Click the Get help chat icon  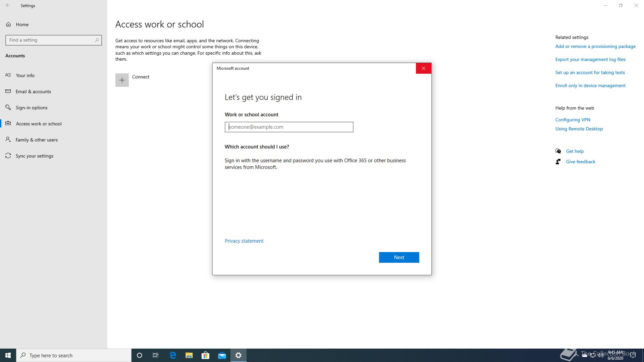(x=558, y=151)
